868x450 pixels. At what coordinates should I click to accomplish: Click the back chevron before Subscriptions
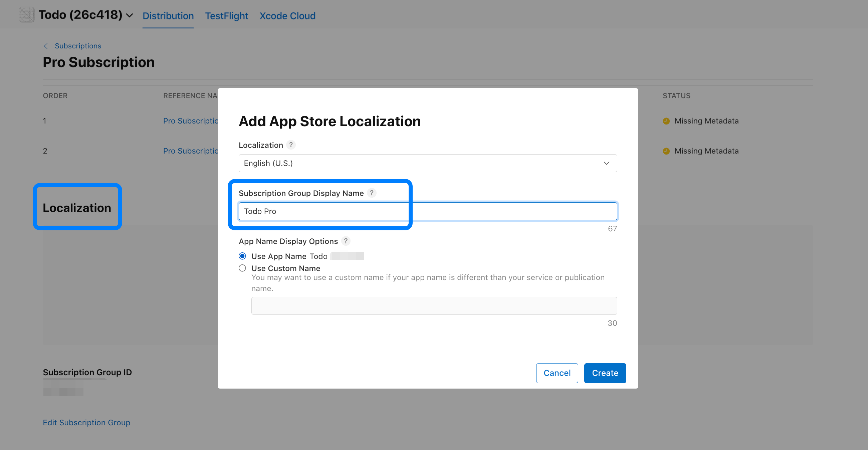click(x=46, y=46)
